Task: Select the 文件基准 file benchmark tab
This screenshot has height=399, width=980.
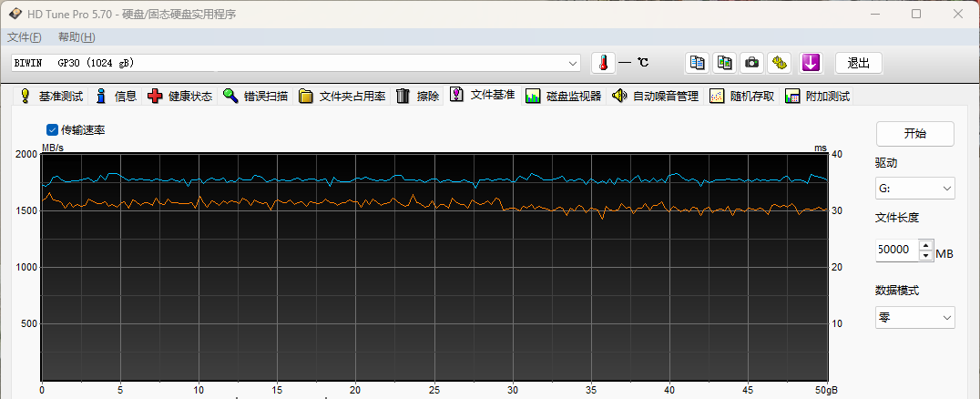Action: click(483, 95)
